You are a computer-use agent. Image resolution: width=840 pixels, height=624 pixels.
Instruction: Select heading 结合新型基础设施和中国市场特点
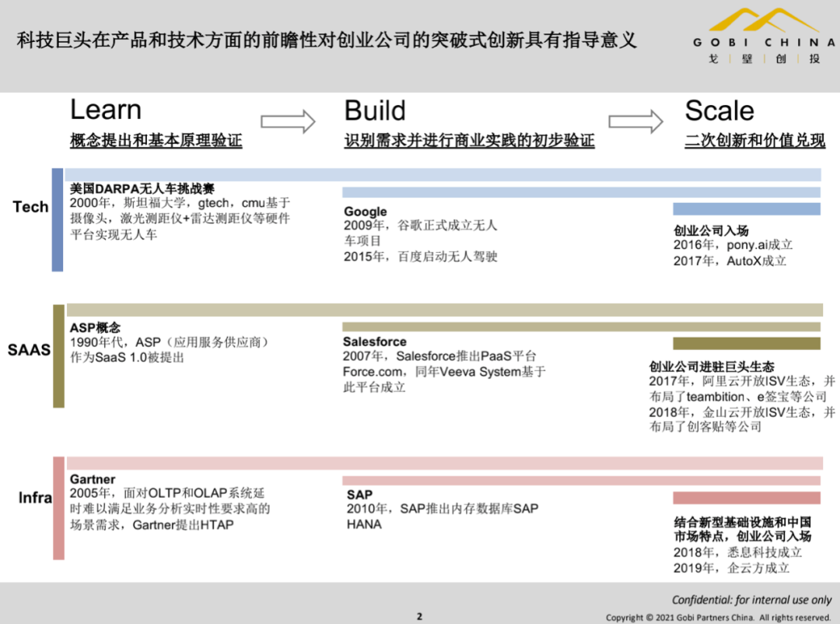[x=743, y=529]
